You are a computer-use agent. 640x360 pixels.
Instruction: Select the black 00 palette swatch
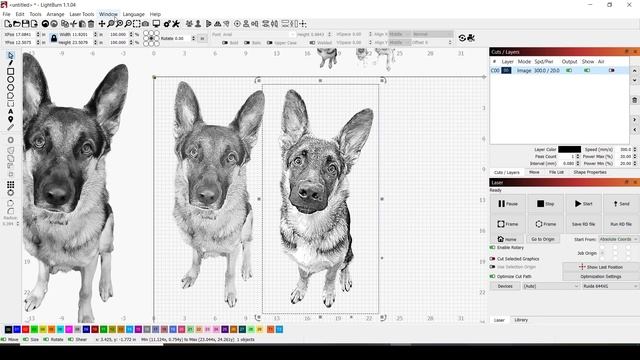[9, 329]
